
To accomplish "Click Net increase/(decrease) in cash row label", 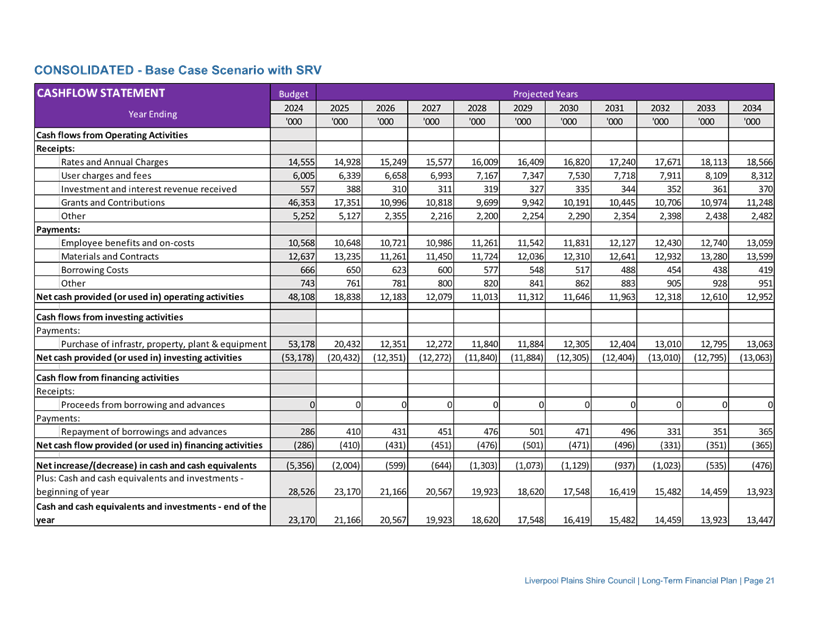I will point(146,466).
